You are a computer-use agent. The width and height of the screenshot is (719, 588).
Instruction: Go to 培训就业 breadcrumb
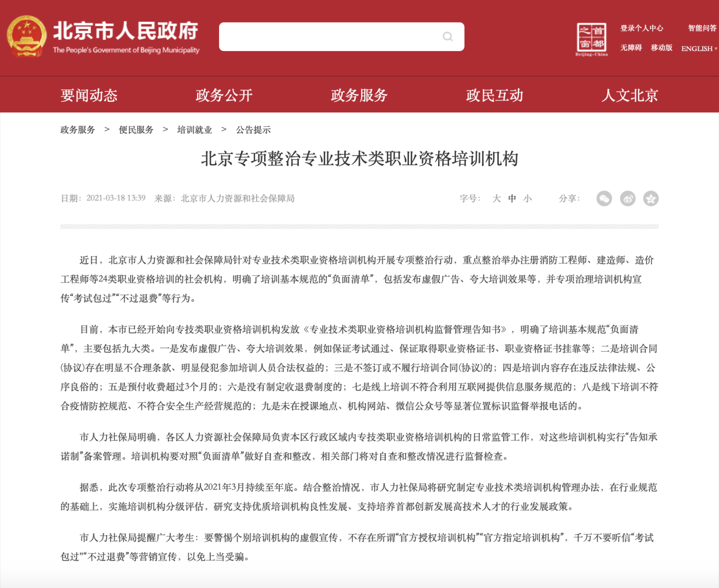[x=194, y=130]
